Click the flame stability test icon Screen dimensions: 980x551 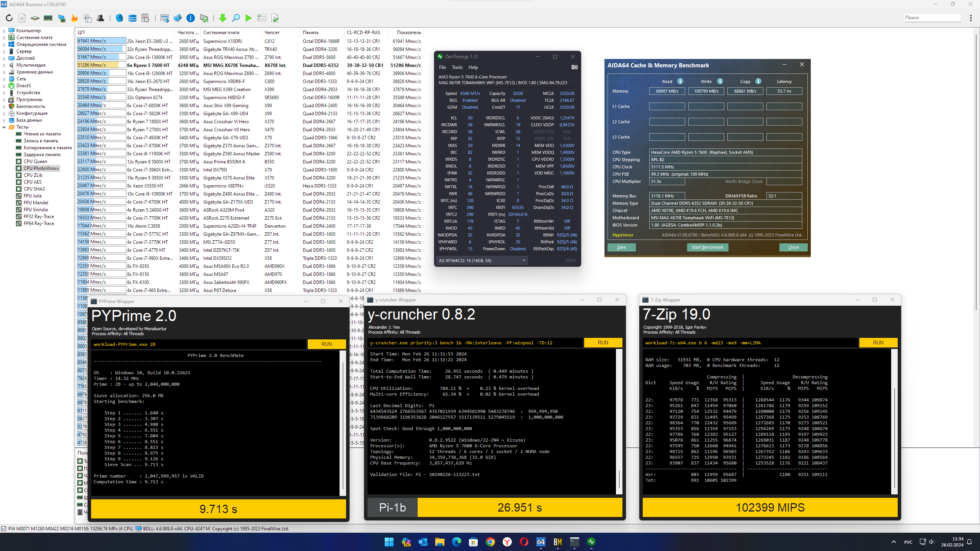[75, 18]
